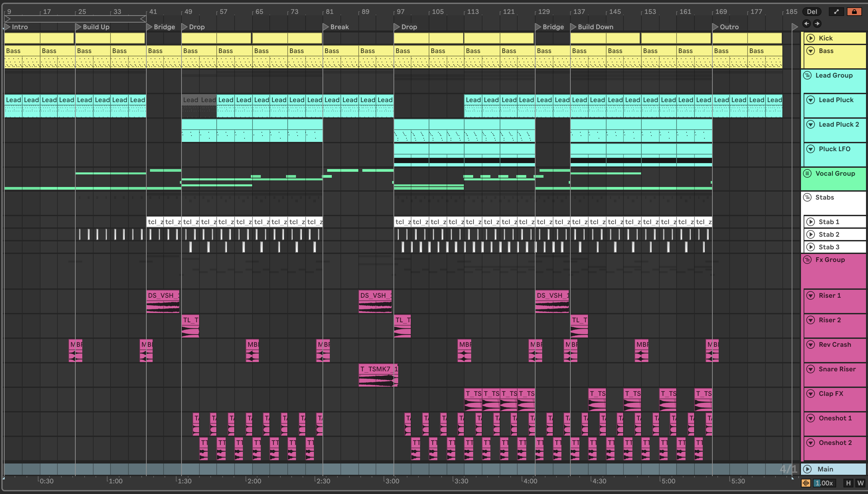The width and height of the screenshot is (868, 494).
Task: Collapse the Vocal Group icon
Action: pos(808,173)
